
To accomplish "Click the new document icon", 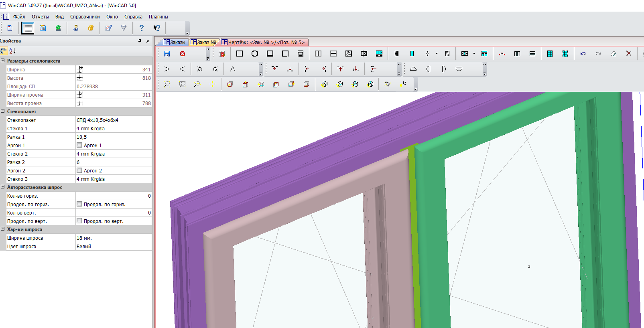I will pos(10,28).
